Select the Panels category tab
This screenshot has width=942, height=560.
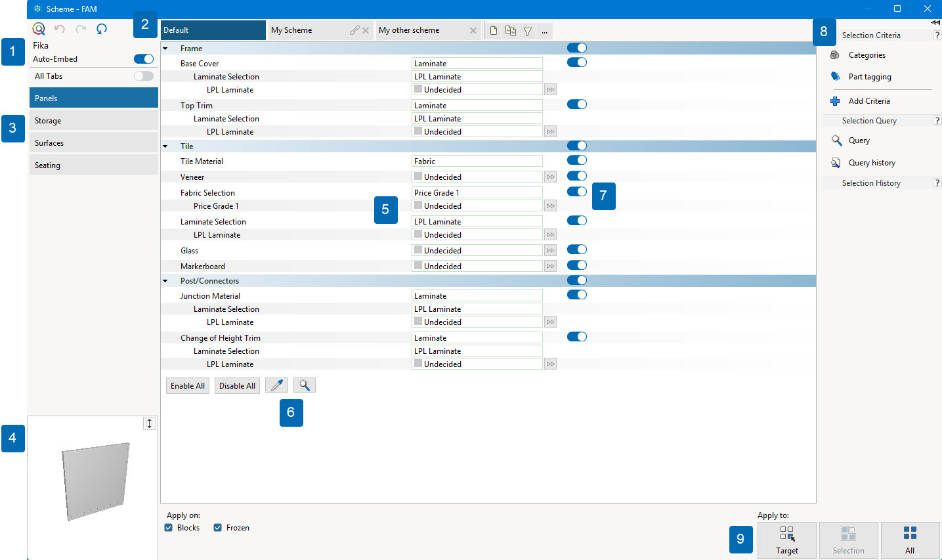point(94,98)
